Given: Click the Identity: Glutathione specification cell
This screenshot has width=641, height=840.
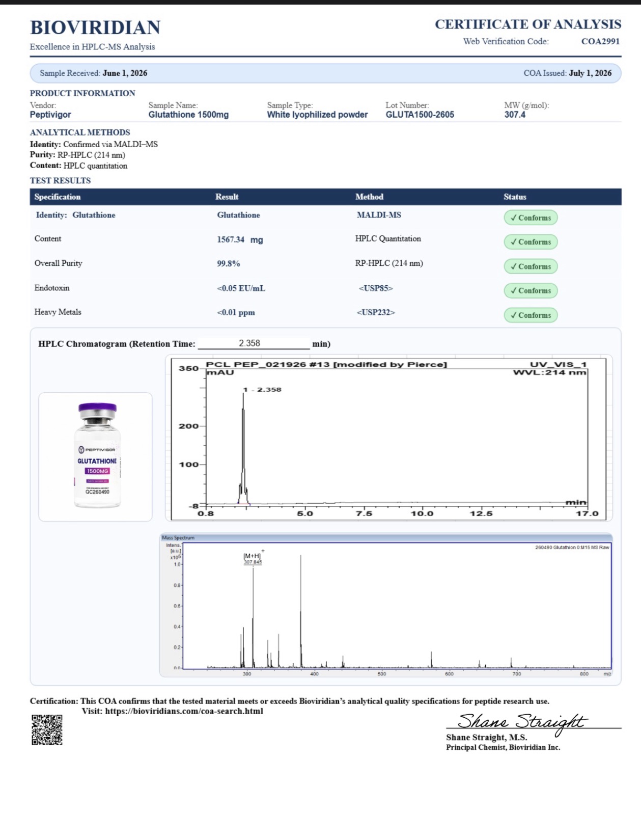Looking at the screenshot, I should click(x=75, y=215).
